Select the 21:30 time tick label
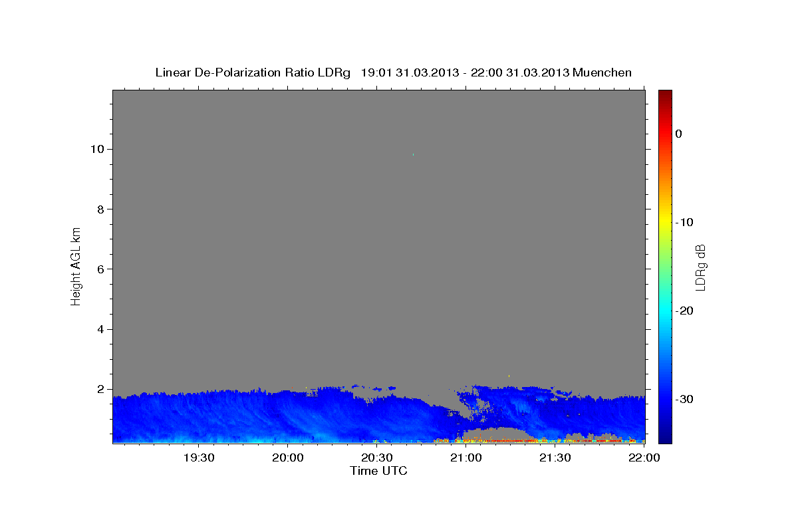The width and height of the screenshot is (798, 532). tap(555, 458)
